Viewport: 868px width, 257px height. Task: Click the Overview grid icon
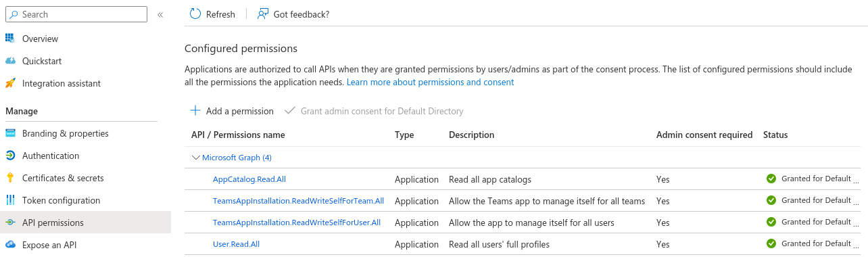10,39
